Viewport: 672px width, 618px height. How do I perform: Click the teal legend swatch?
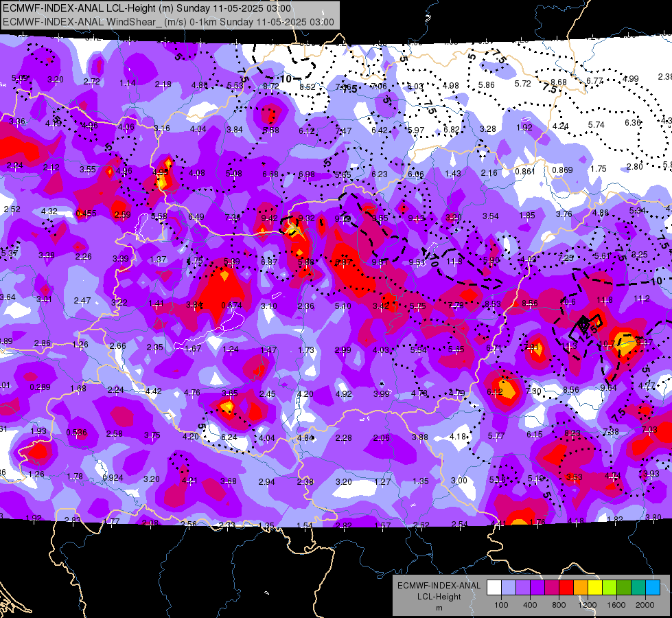(638, 588)
